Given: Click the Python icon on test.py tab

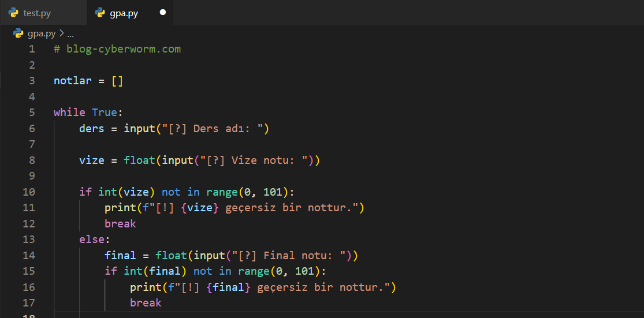Looking at the screenshot, I should tap(13, 13).
